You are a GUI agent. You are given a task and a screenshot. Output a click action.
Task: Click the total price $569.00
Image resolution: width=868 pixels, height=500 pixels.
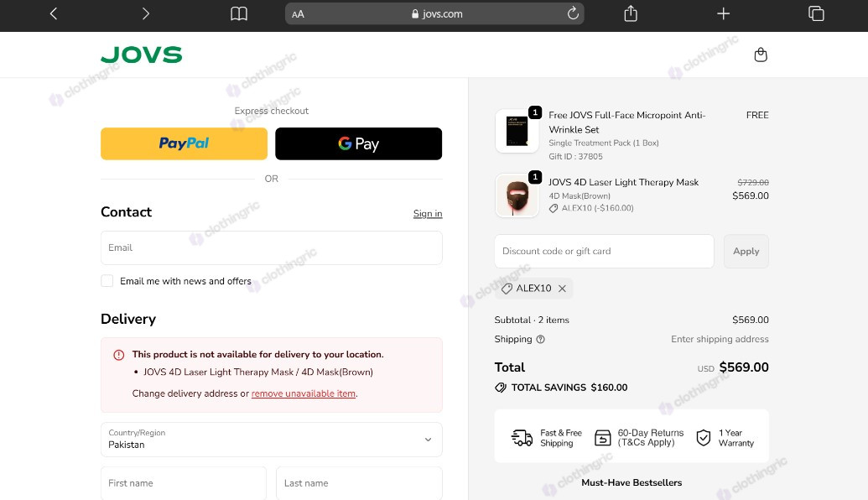(743, 367)
